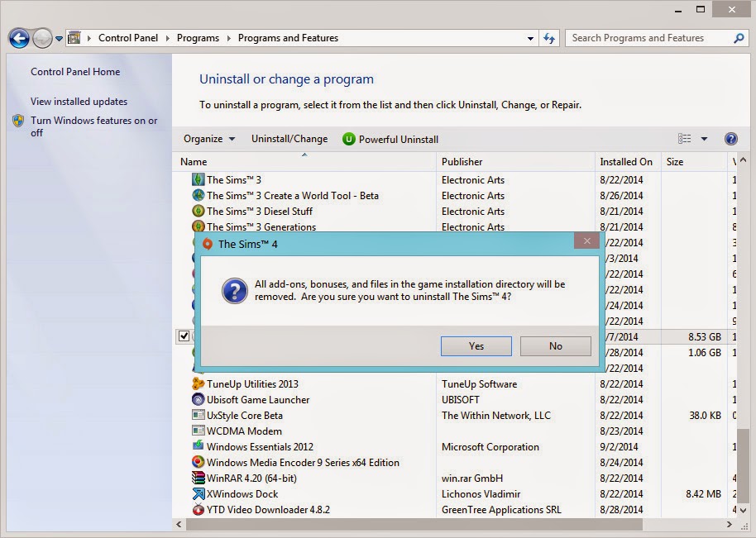Image resolution: width=756 pixels, height=538 pixels.
Task: Click the Search Programs and Features field
Action: (x=658, y=38)
